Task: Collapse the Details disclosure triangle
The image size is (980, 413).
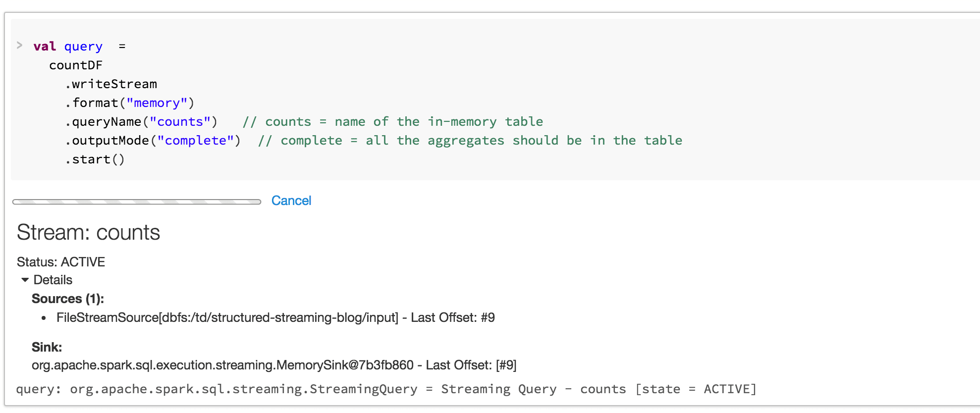Action: click(x=25, y=280)
